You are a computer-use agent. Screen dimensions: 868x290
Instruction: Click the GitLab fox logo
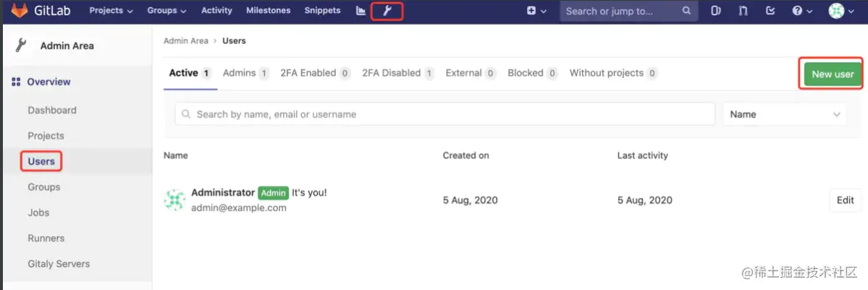point(20,11)
